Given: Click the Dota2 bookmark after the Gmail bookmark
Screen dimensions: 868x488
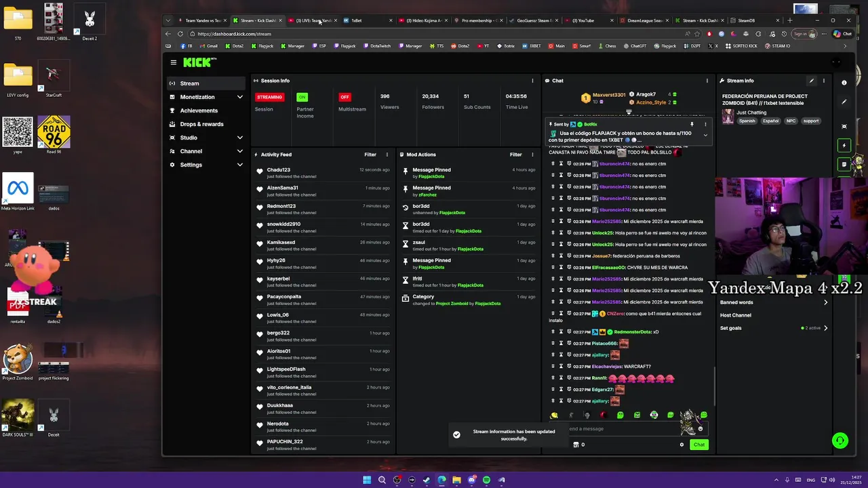Looking at the screenshot, I should tap(234, 46).
